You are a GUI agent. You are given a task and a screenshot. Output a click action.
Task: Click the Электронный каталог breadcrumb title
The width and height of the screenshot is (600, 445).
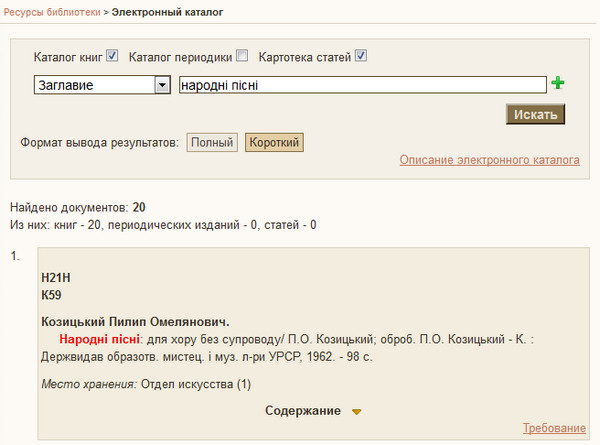167,12
